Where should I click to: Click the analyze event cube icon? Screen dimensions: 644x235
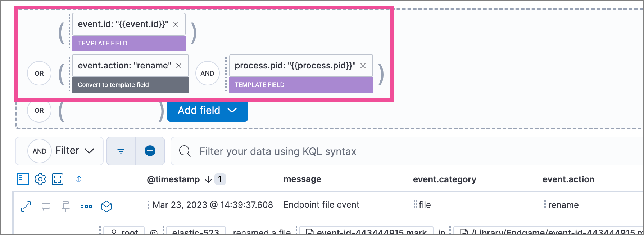point(106,207)
